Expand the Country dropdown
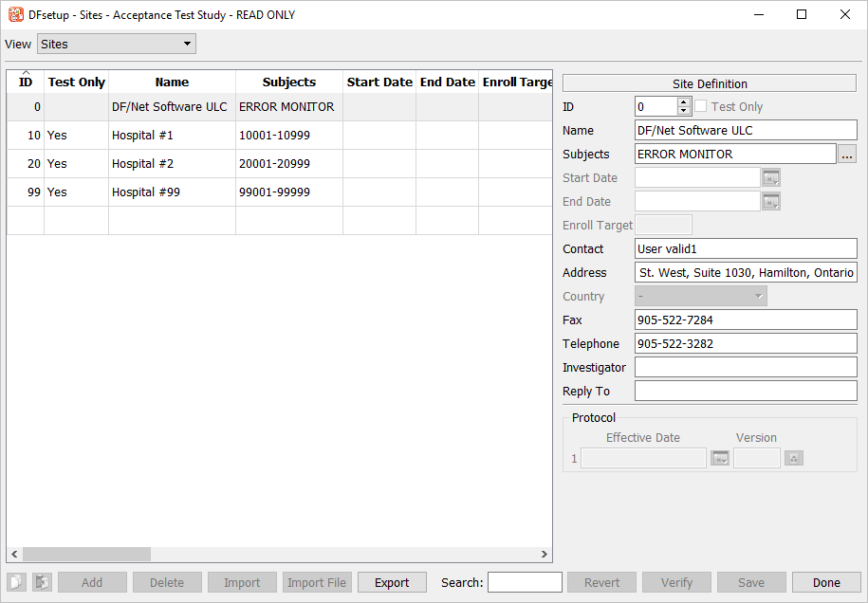Screen dimensions: 868x603 tap(701, 296)
